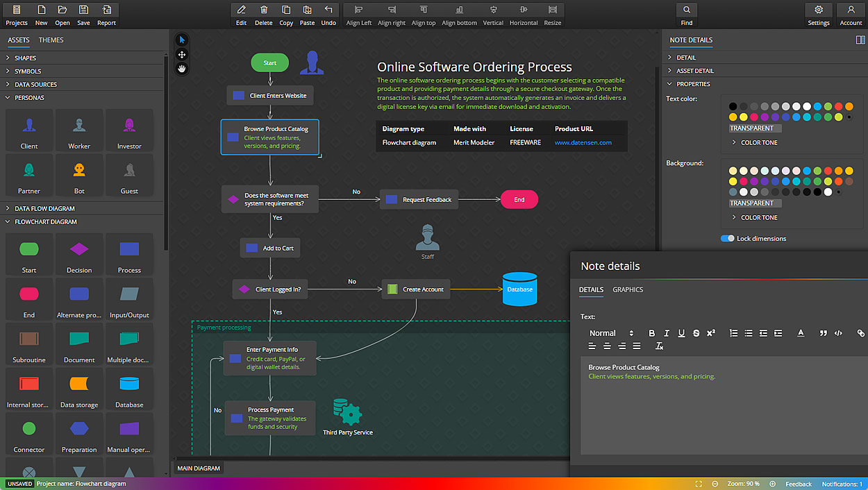Click the bullet list icon in Note details

tap(748, 333)
